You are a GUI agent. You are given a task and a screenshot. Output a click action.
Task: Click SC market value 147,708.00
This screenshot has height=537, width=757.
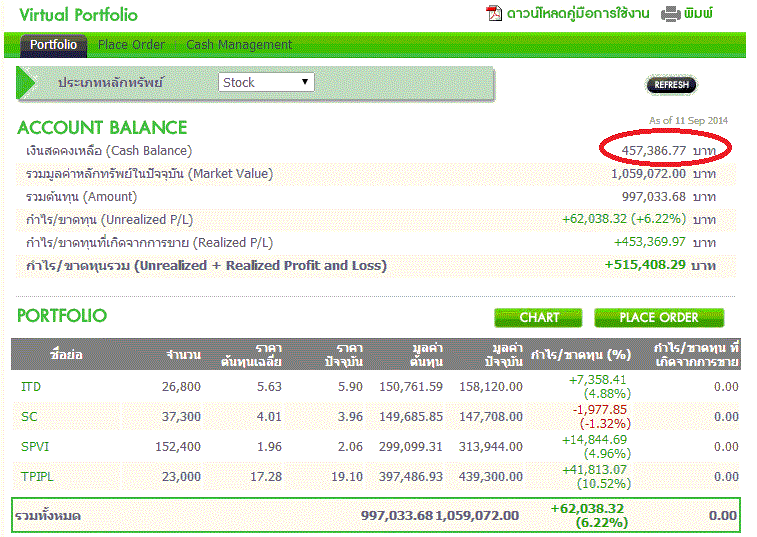pyautogui.click(x=491, y=417)
